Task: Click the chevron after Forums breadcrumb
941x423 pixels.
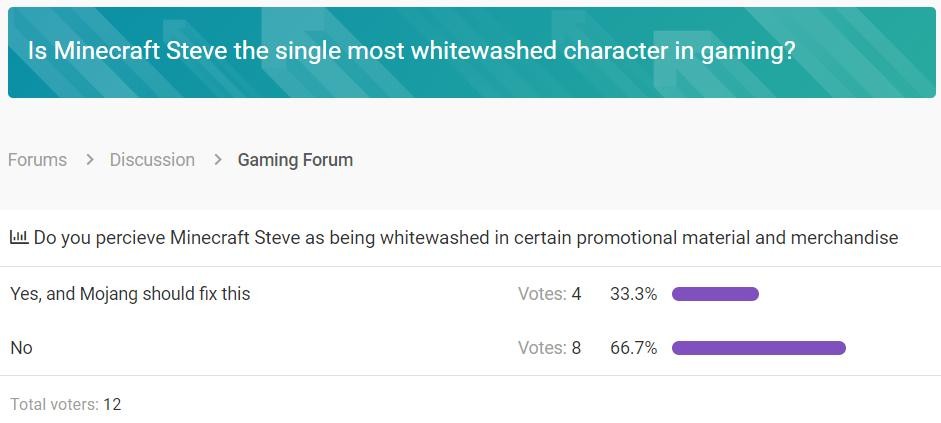Action: tap(89, 160)
